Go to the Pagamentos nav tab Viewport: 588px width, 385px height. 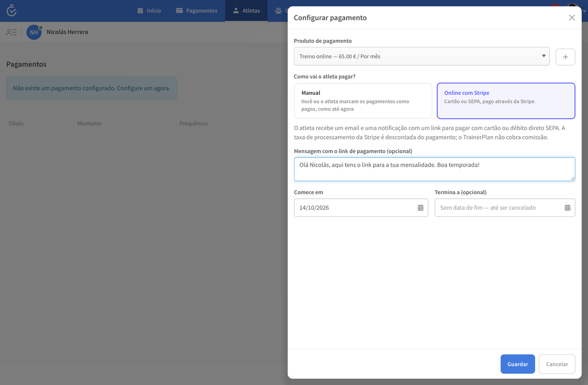coord(197,11)
